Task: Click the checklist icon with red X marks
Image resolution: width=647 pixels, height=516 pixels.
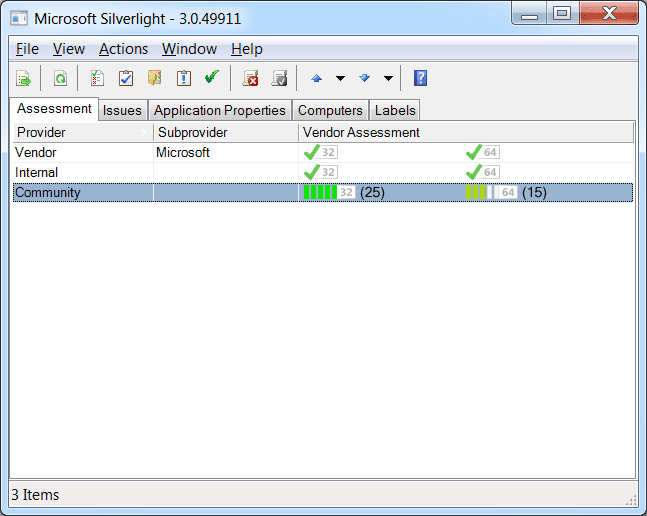Action: pyautogui.click(x=97, y=78)
